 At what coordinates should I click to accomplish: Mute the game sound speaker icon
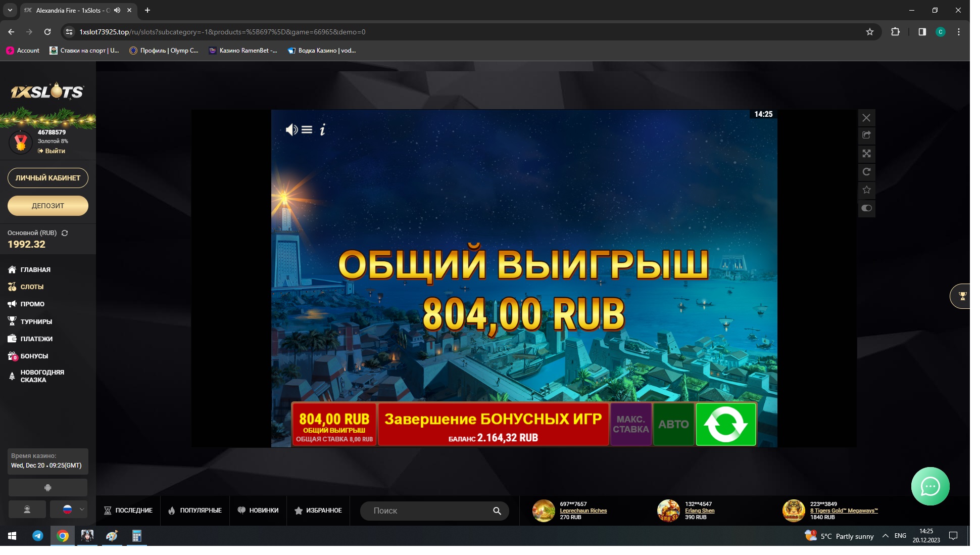(x=291, y=130)
